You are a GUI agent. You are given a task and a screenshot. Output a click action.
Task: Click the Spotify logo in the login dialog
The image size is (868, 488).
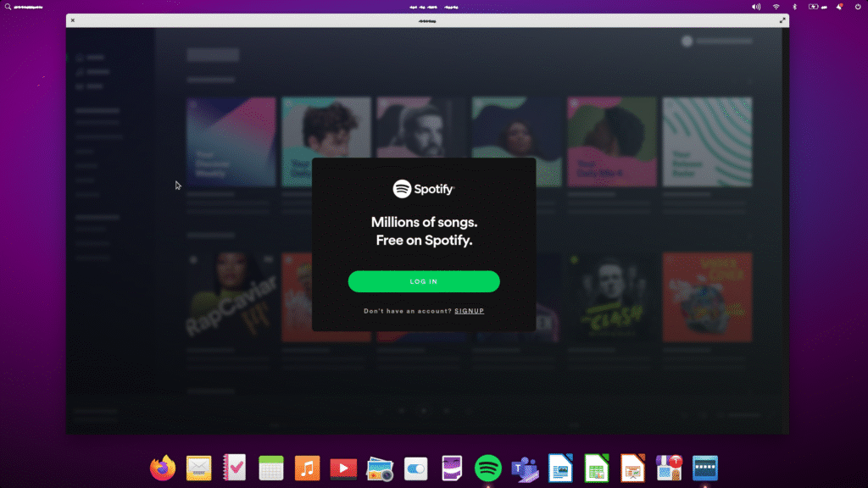click(424, 189)
